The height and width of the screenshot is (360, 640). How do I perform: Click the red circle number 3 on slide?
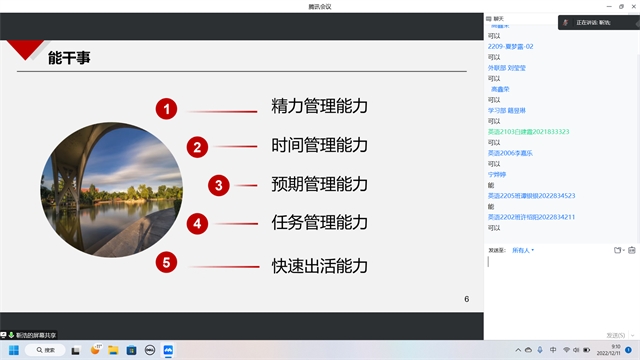[x=218, y=185]
